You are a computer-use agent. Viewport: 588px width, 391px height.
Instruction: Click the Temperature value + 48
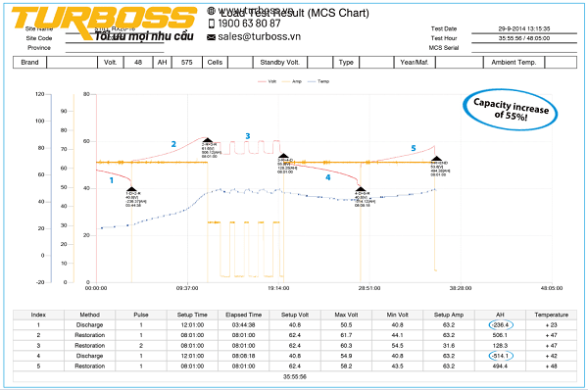(551, 366)
